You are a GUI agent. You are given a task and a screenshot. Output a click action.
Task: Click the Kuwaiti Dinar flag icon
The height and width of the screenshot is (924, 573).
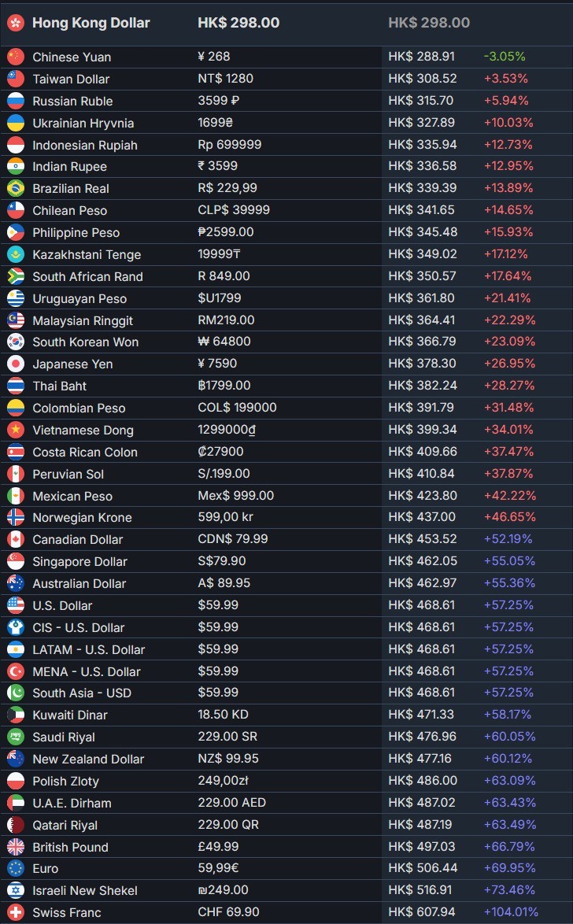click(16, 715)
